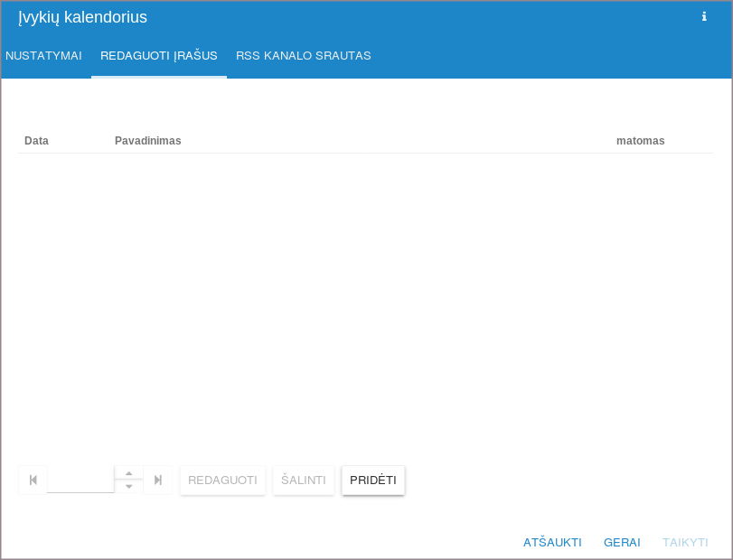
Task: Focus the page number input field
Action: 80,481
